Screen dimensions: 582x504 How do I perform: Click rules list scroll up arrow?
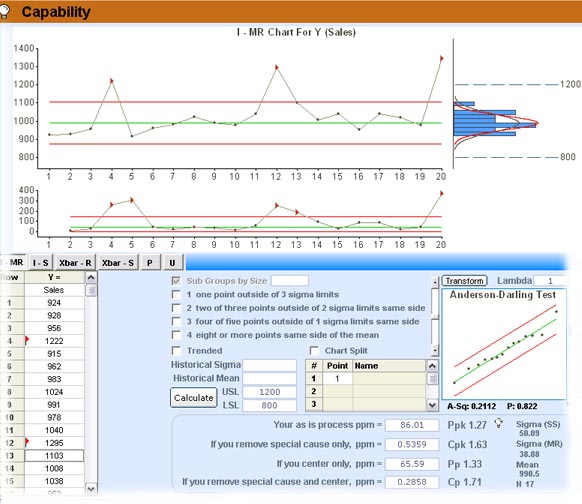(x=435, y=282)
